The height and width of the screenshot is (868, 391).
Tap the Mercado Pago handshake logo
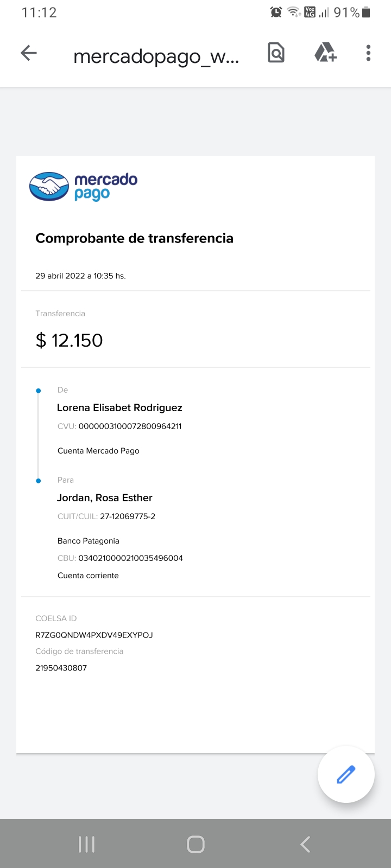tap(49, 186)
